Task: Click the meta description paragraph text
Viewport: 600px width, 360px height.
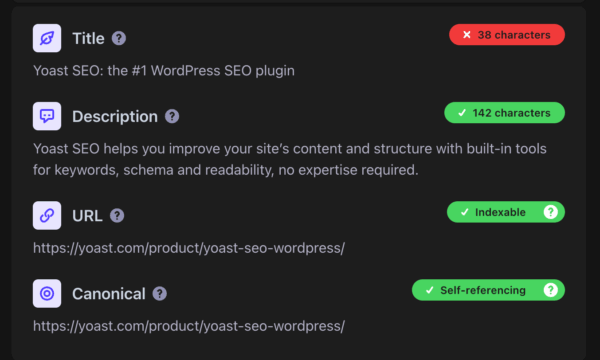Action: 290,159
